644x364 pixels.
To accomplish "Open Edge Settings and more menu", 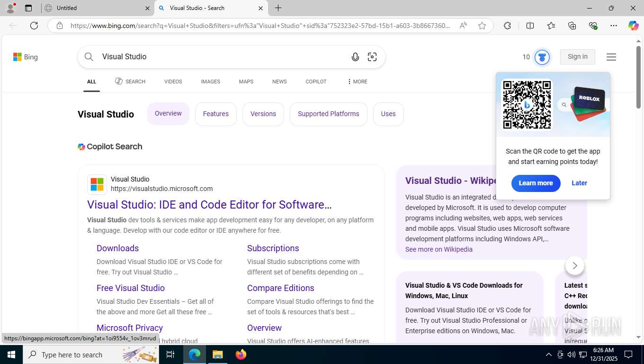I will 614,26.
